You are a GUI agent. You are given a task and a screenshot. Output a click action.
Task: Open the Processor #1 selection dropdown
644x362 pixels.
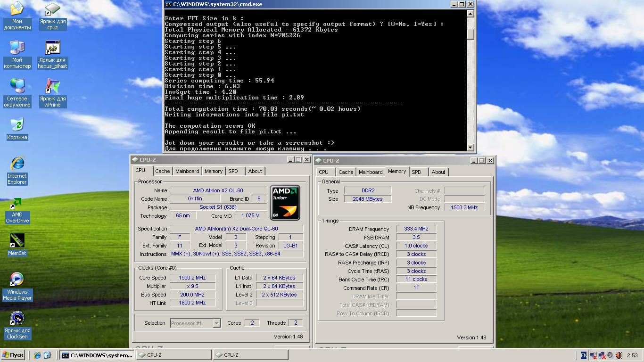pos(216,323)
